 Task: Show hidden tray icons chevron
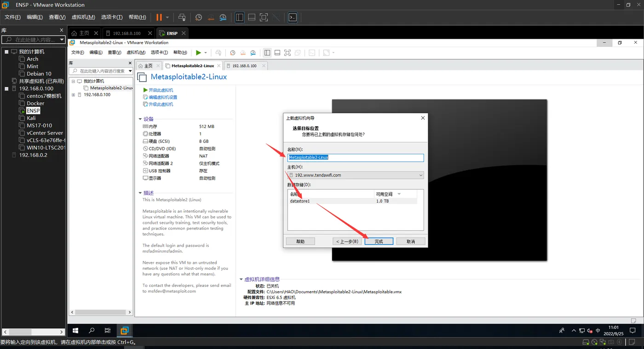tap(574, 331)
